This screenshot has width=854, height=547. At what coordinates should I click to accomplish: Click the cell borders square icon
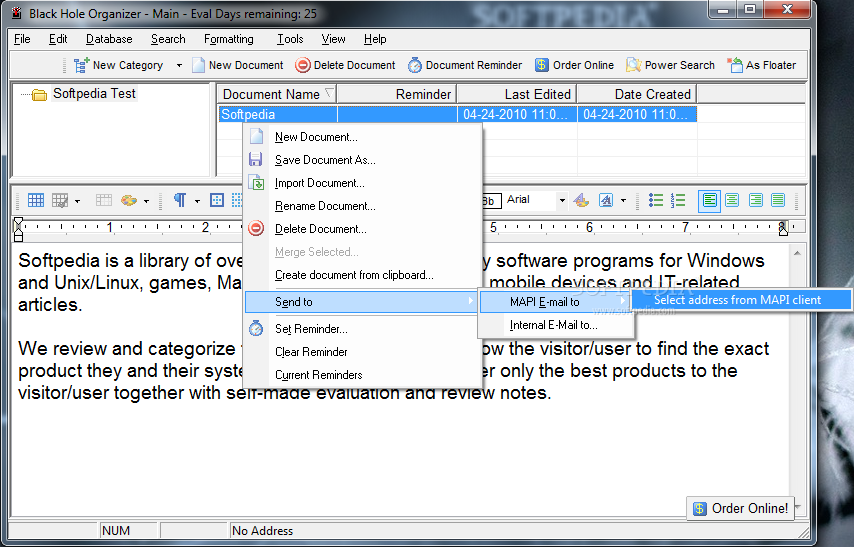(217, 200)
